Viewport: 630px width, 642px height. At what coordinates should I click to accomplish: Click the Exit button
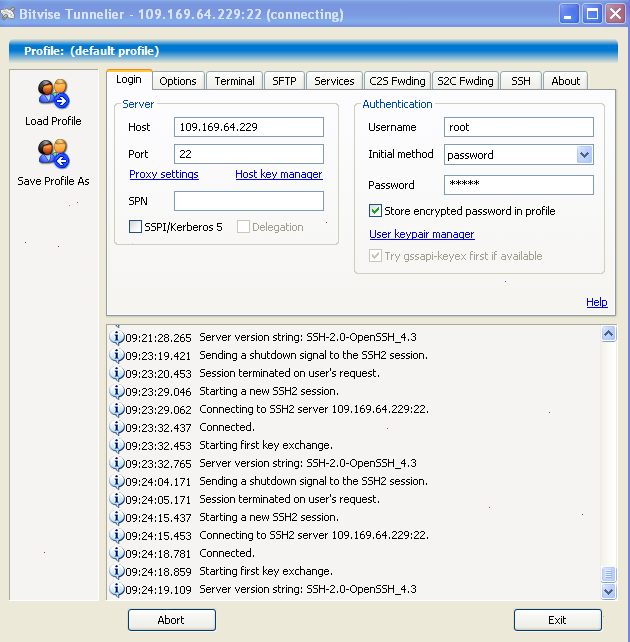tap(558, 620)
